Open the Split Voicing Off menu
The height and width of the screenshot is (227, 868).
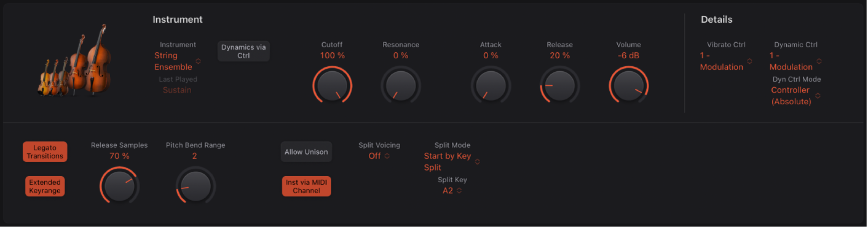pyautogui.click(x=379, y=156)
